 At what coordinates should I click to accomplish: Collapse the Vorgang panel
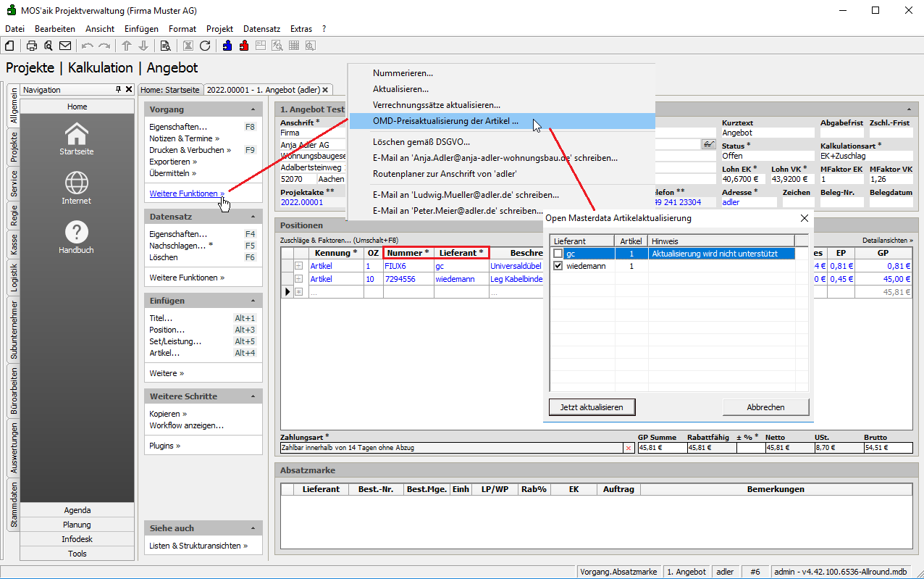click(253, 109)
